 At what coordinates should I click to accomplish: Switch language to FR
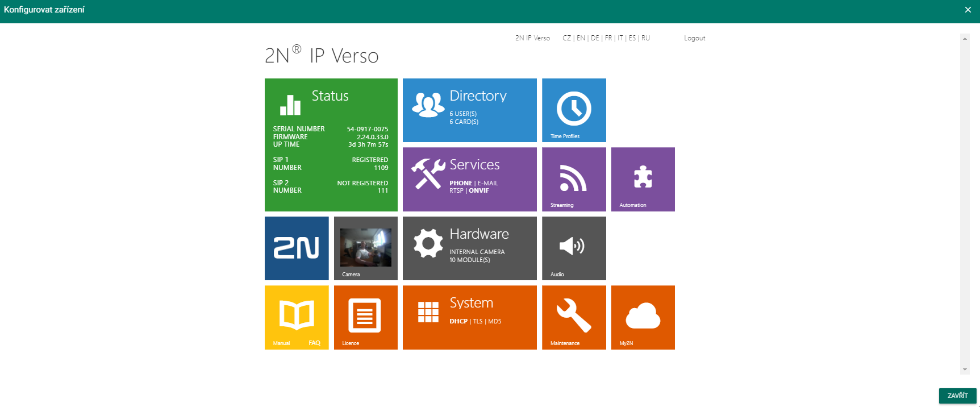(608, 38)
